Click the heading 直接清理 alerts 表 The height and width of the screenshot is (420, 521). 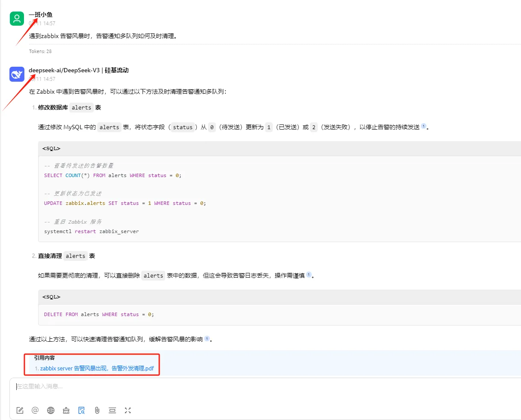pyautogui.click(x=66, y=256)
